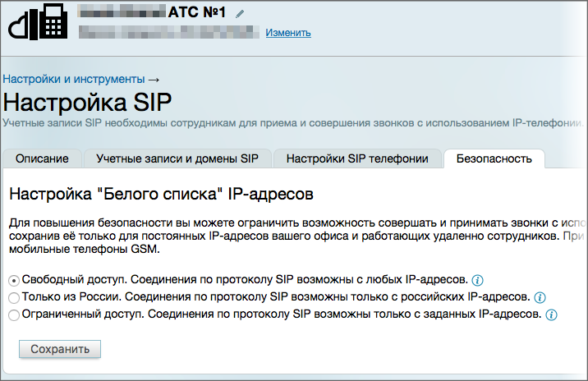Select the Ограниченный доступ radio button

14,315
